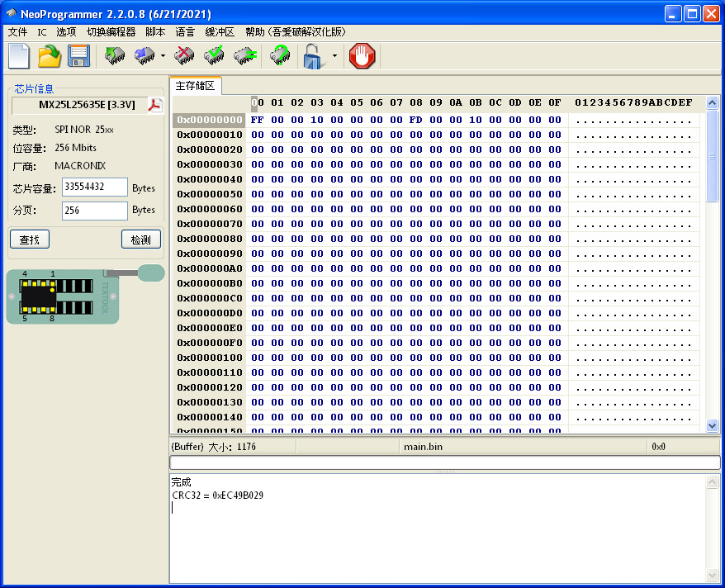Click the highlighted 00 column header
The height and width of the screenshot is (588, 725).
pyautogui.click(x=258, y=102)
